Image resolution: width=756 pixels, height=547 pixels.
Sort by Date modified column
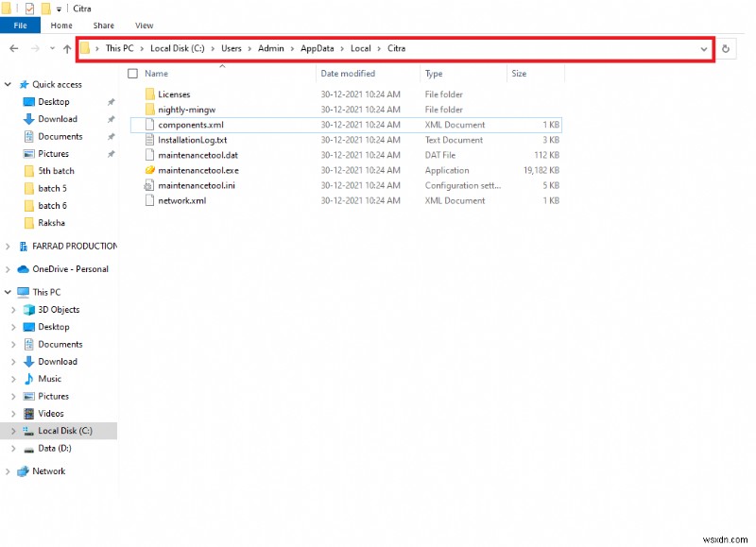pyautogui.click(x=348, y=74)
